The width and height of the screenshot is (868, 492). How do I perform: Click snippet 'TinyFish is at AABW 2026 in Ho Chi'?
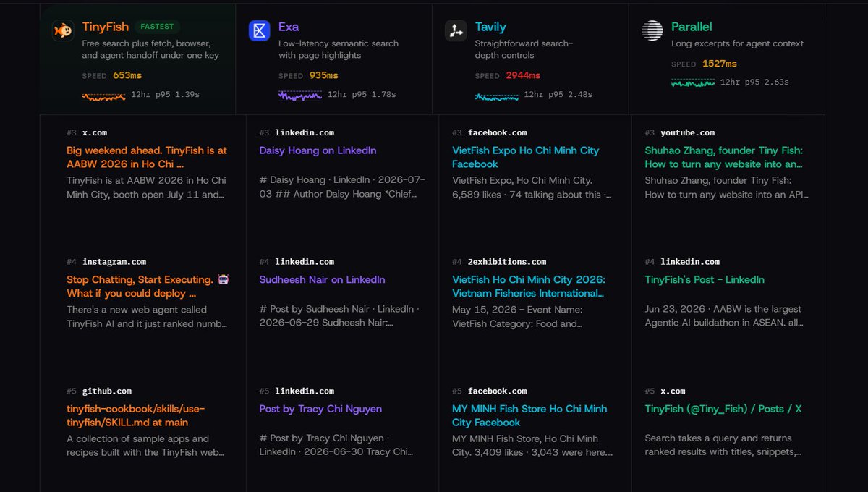click(x=146, y=187)
